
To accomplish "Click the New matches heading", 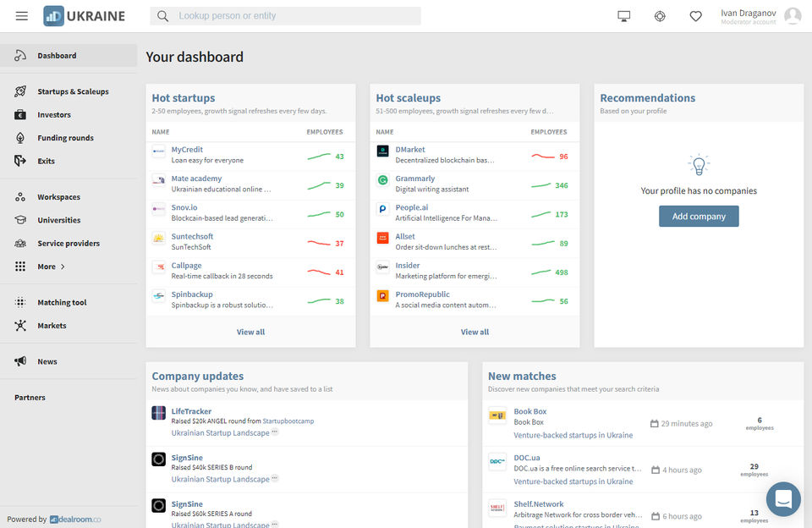I will [522, 377].
